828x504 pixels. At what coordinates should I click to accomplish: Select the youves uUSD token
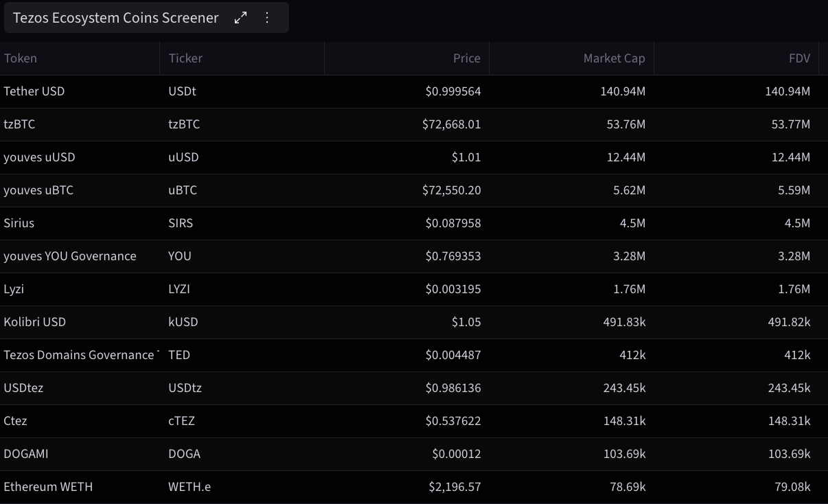tap(39, 157)
